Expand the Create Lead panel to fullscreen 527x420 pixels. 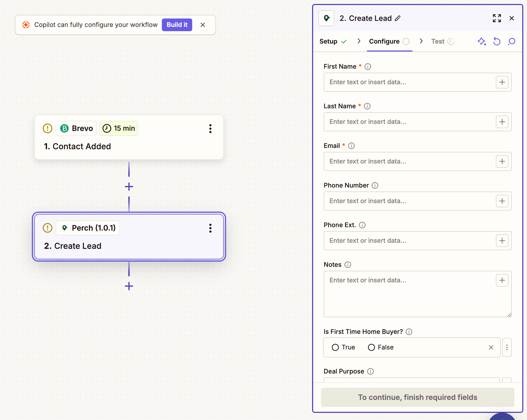[x=497, y=18]
